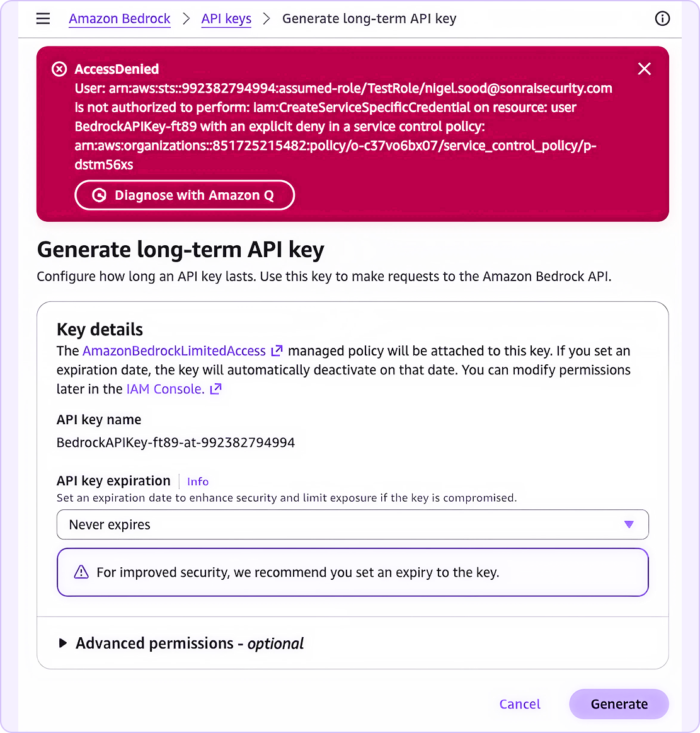Click the BedrockAPIKey-ft89 key name text
This screenshot has width=700, height=733.
coord(176,442)
